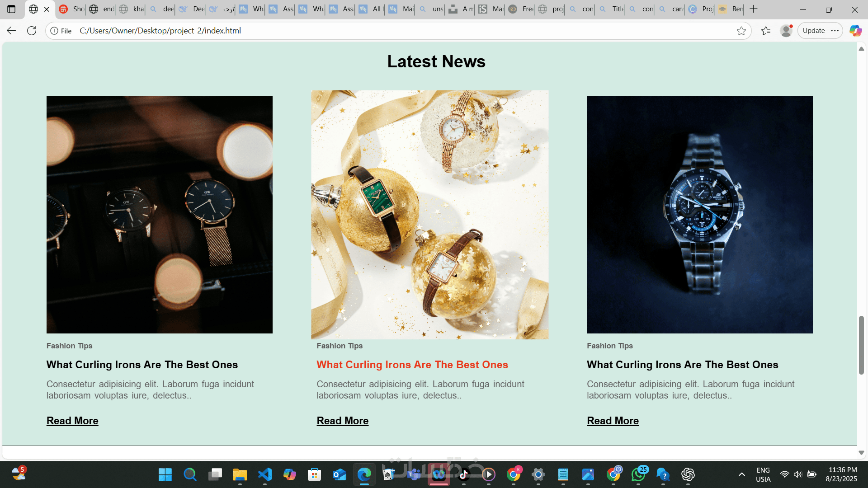Click the browser back arrow
Screen dimensions: 868x488
coord(11,31)
